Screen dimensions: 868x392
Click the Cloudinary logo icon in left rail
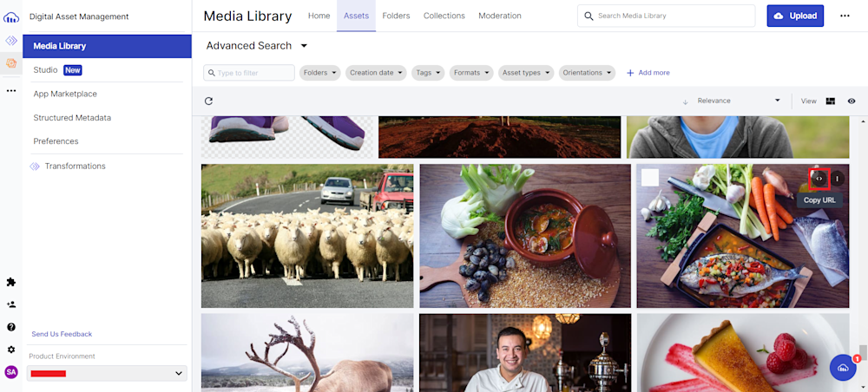11,17
